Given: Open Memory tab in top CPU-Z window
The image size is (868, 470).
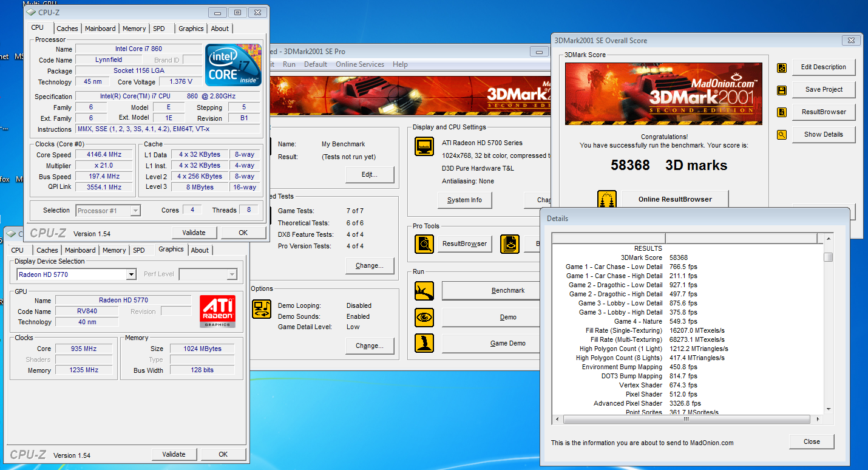Looking at the screenshot, I should (134, 29).
